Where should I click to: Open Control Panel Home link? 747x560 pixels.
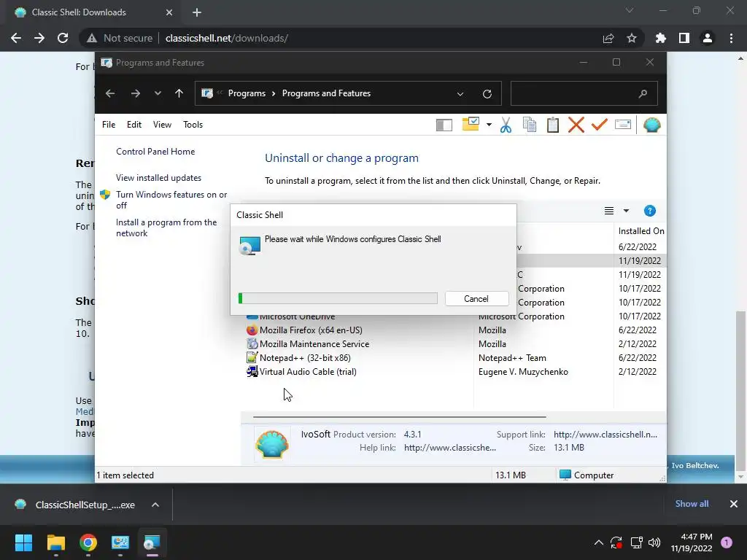pos(155,152)
